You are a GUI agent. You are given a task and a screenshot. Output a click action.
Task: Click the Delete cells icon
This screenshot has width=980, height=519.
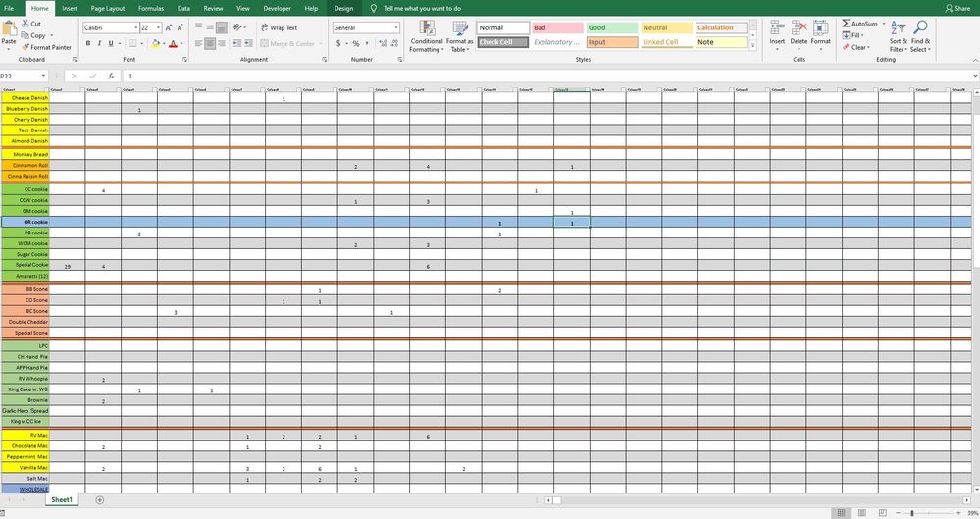799,27
